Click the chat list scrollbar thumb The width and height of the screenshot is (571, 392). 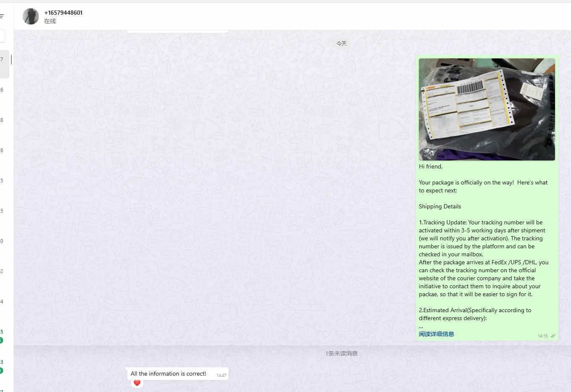[11, 60]
